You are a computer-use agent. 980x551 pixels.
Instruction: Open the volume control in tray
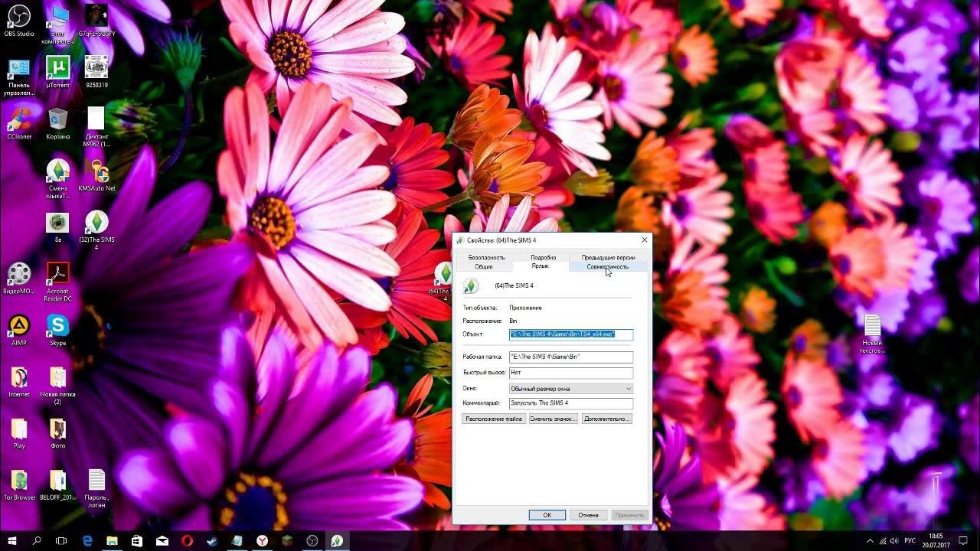click(x=894, y=541)
